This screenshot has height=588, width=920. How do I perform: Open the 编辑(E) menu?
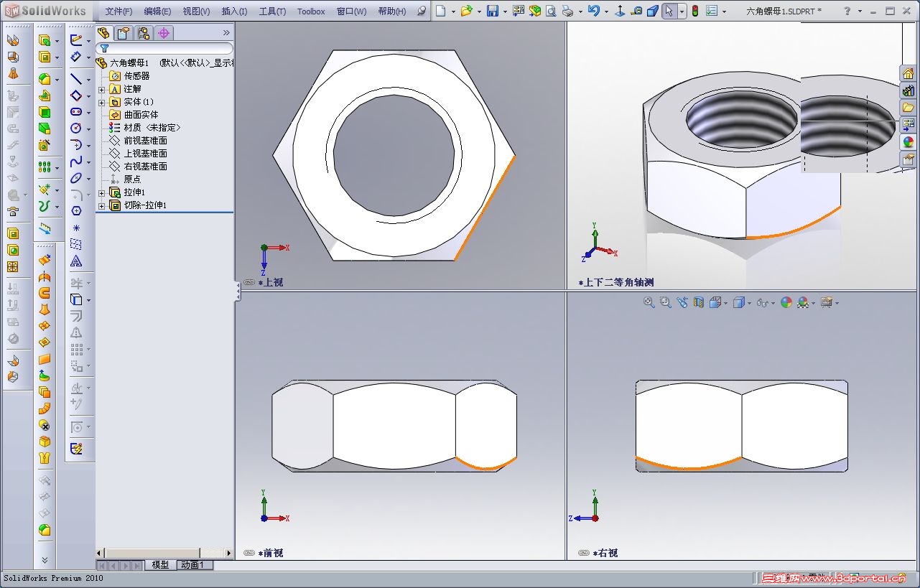[157, 11]
